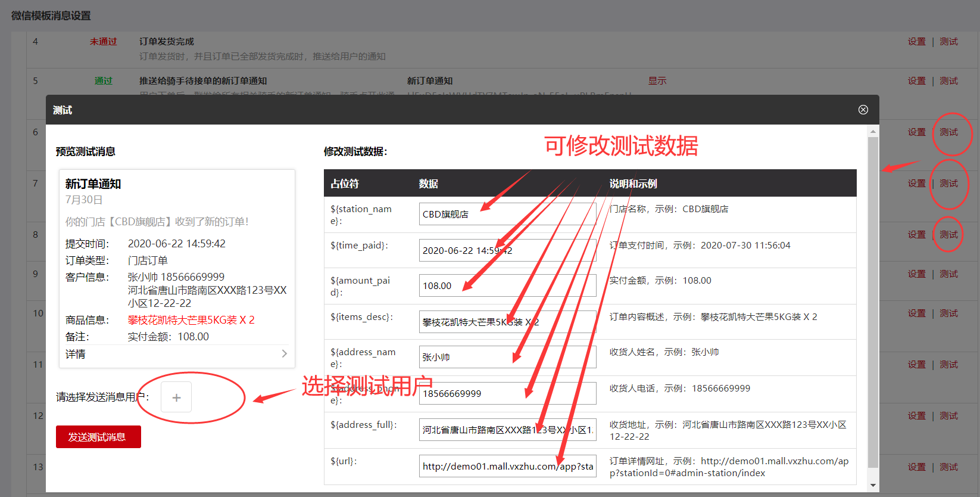Select the amount_paid field showing 108.00
This screenshot has height=497, width=980.
coord(507,286)
